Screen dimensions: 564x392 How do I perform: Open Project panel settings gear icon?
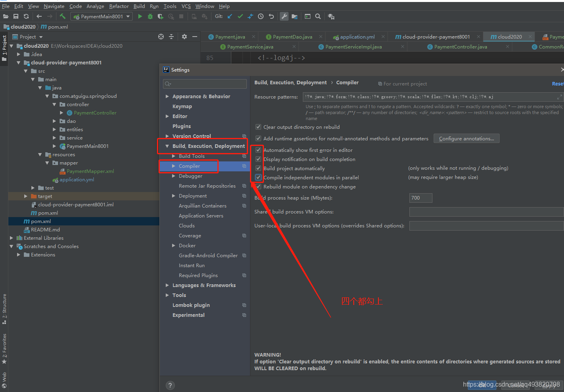[184, 36]
